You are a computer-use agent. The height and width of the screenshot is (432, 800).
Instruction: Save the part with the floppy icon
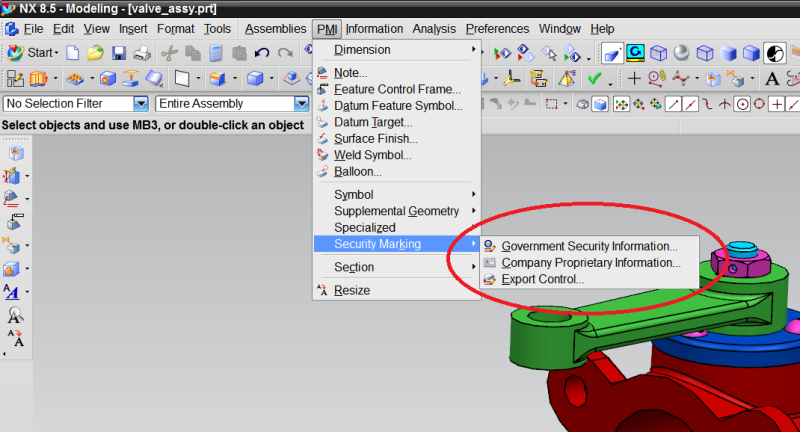119,53
